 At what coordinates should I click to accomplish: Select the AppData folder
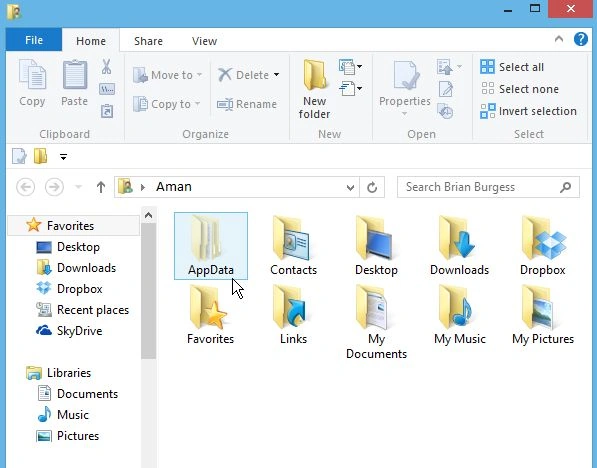[211, 246]
